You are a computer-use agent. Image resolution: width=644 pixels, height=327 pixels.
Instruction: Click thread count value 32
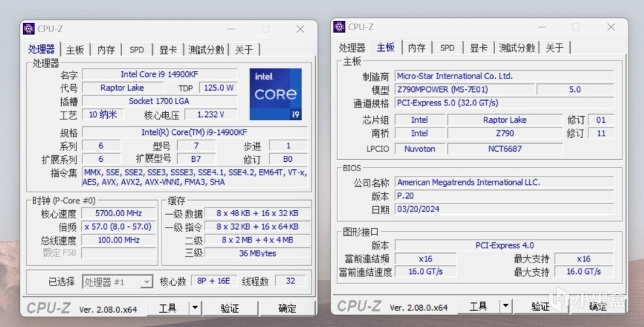click(290, 281)
